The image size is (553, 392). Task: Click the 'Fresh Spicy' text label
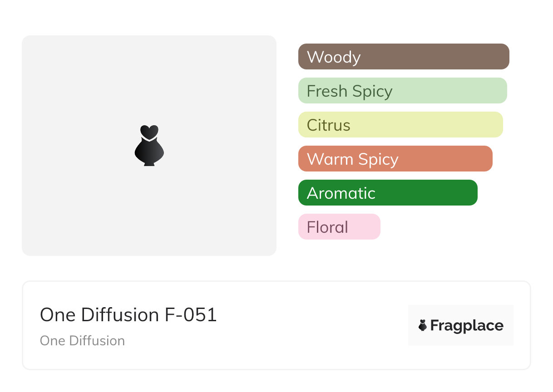[x=350, y=91]
